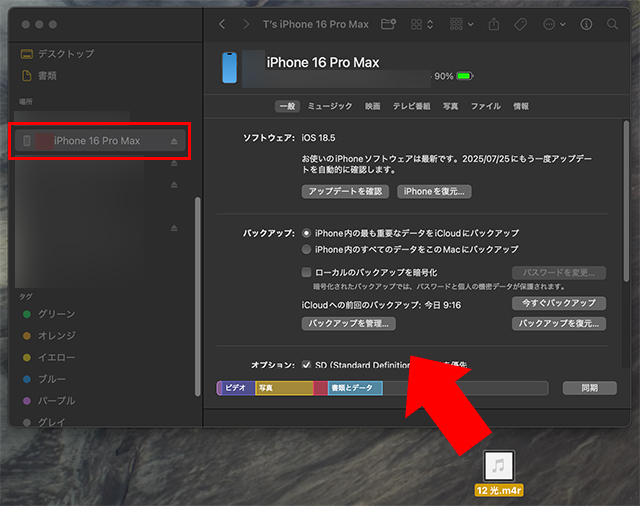Switch to the テレビ番組 tab
This screenshot has height=506, width=640.
click(411, 107)
